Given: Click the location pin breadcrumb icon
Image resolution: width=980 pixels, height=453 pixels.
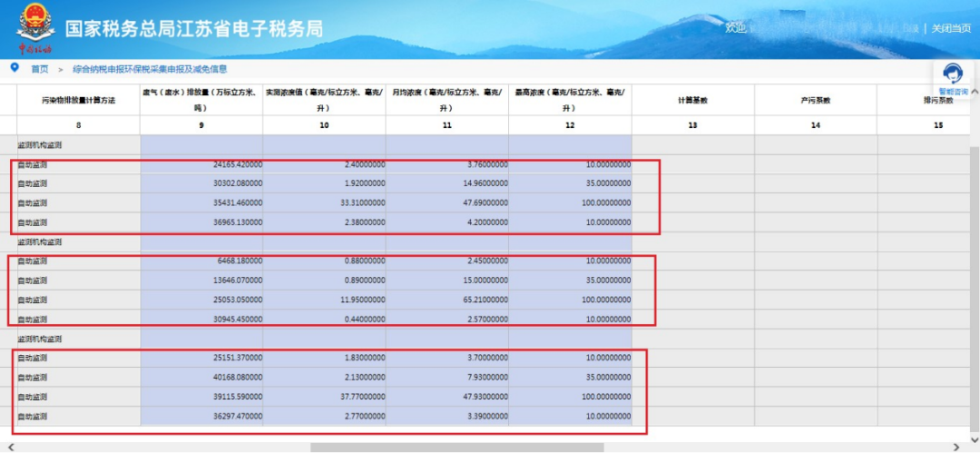Looking at the screenshot, I should [15, 68].
